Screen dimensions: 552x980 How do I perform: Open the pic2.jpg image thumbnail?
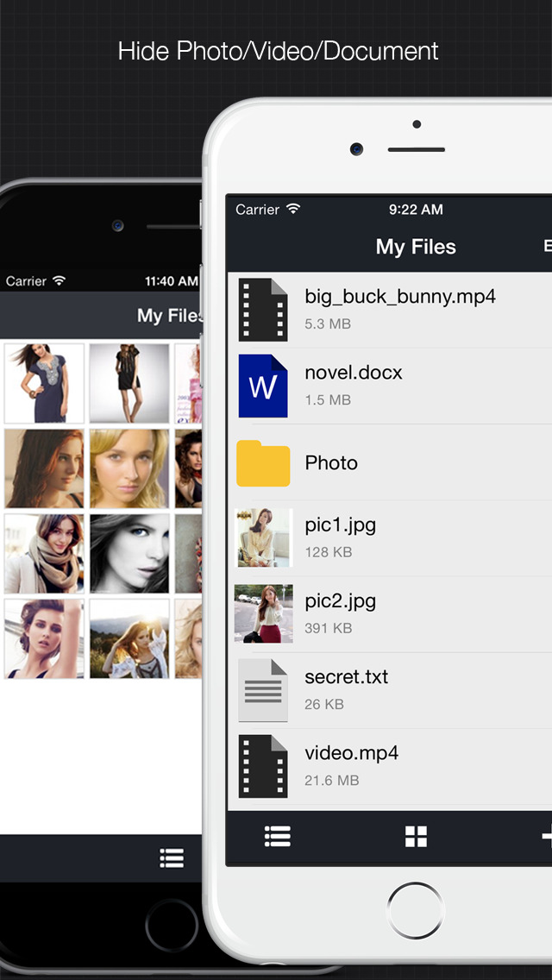[263, 613]
